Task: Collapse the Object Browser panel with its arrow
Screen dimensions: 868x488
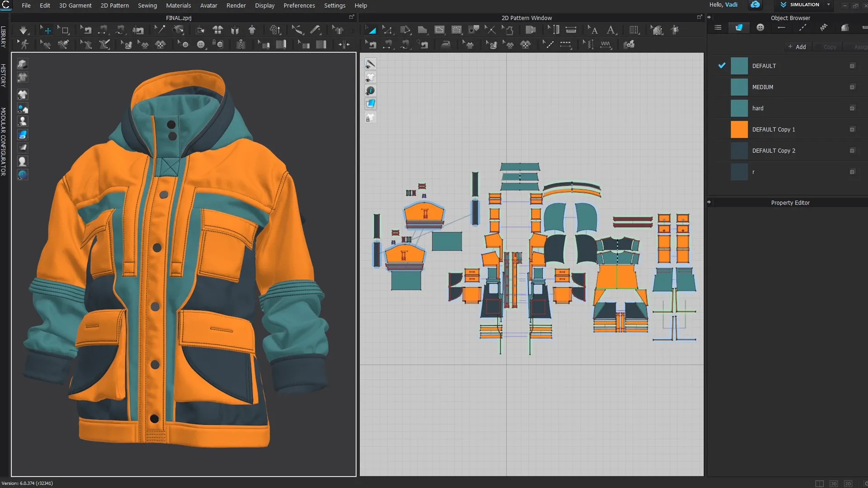Action: [709, 18]
